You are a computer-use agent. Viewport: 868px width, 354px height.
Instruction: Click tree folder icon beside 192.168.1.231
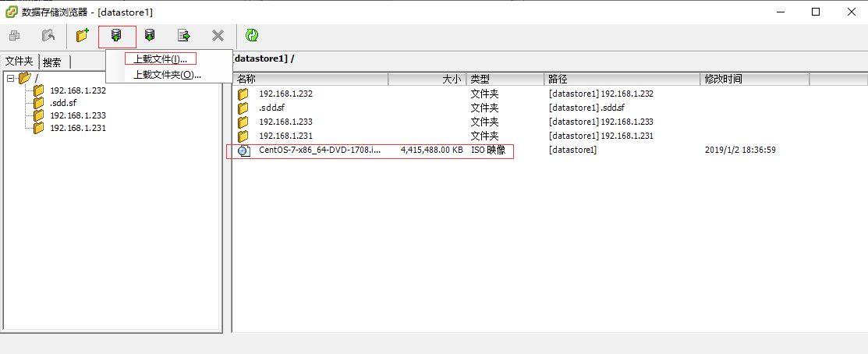39,128
